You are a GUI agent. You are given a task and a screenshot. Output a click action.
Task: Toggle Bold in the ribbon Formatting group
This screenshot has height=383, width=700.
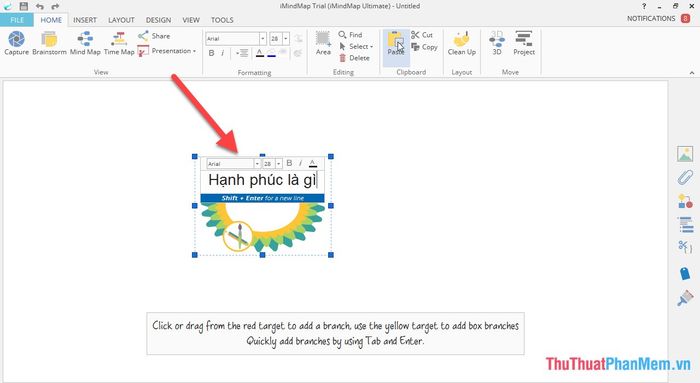[212, 53]
